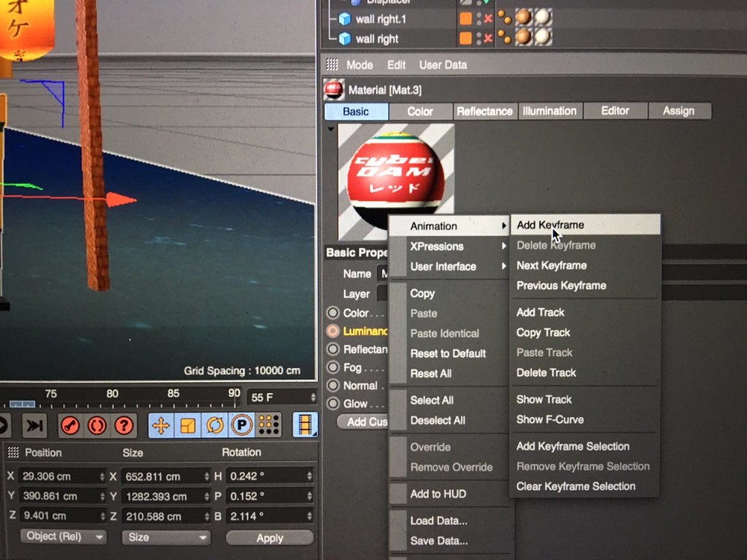Choose Add Keyframe from the submenu
747x560 pixels.
click(585, 225)
